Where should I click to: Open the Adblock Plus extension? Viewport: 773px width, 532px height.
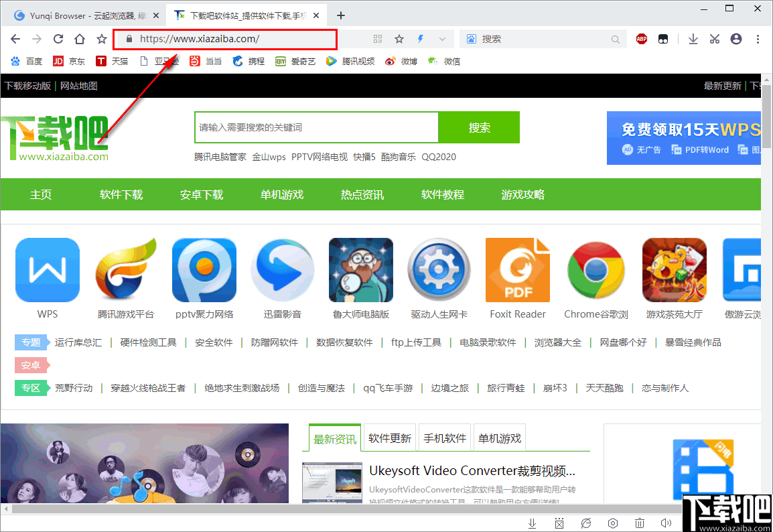click(x=641, y=39)
